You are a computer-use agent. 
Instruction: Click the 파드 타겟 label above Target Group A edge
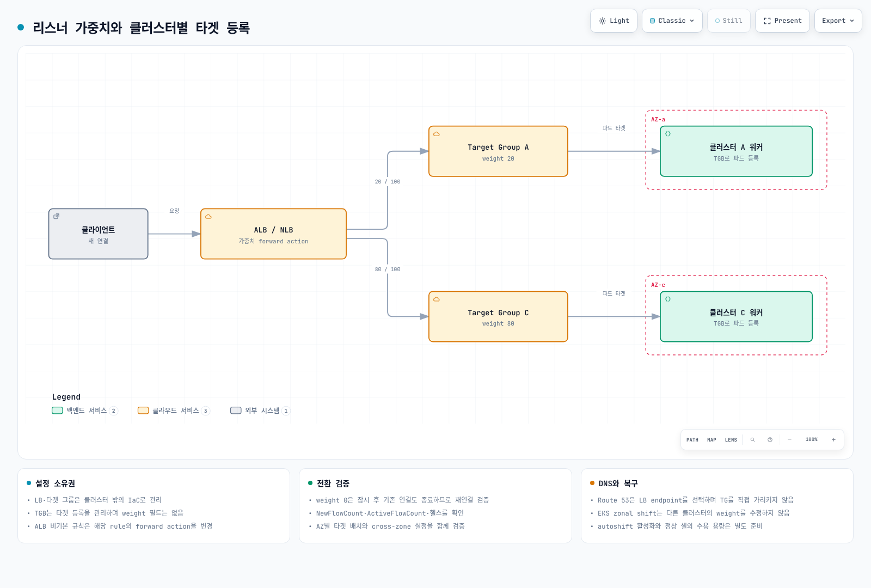(x=614, y=128)
